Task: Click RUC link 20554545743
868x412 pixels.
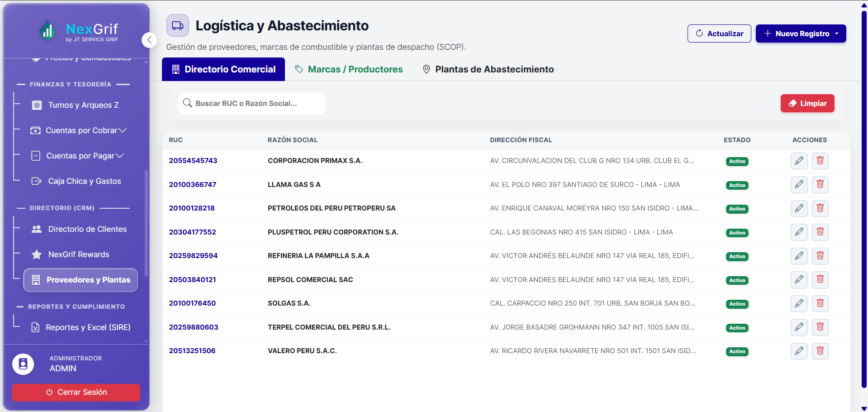Action: click(x=193, y=161)
